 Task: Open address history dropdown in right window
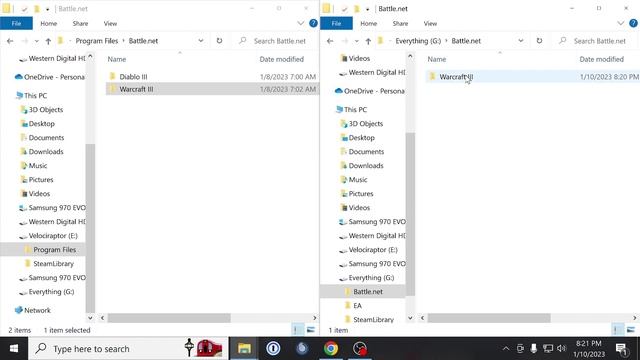tap(521, 41)
